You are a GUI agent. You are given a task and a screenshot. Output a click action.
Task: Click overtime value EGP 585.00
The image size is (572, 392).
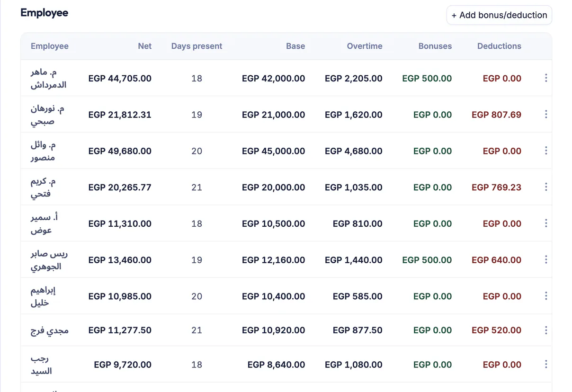tap(357, 296)
